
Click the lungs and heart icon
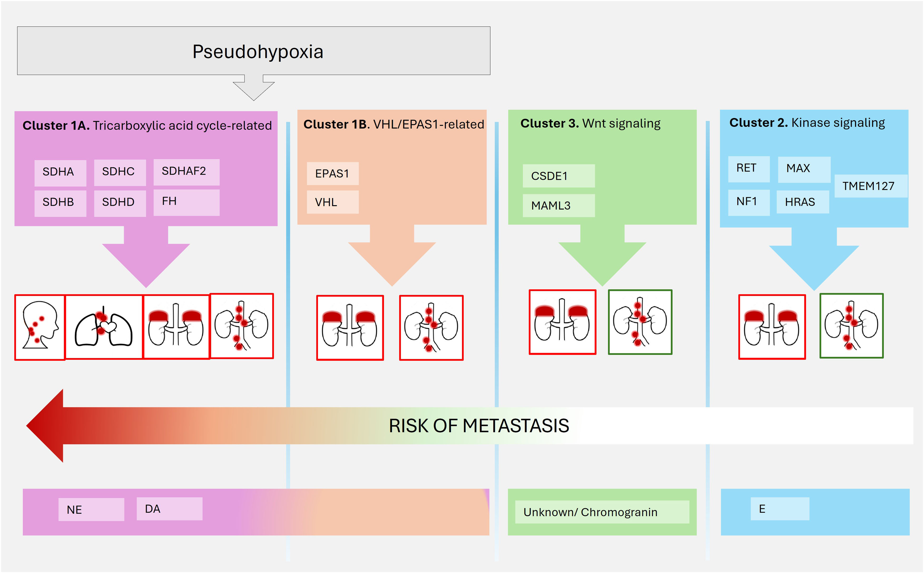coord(104,327)
